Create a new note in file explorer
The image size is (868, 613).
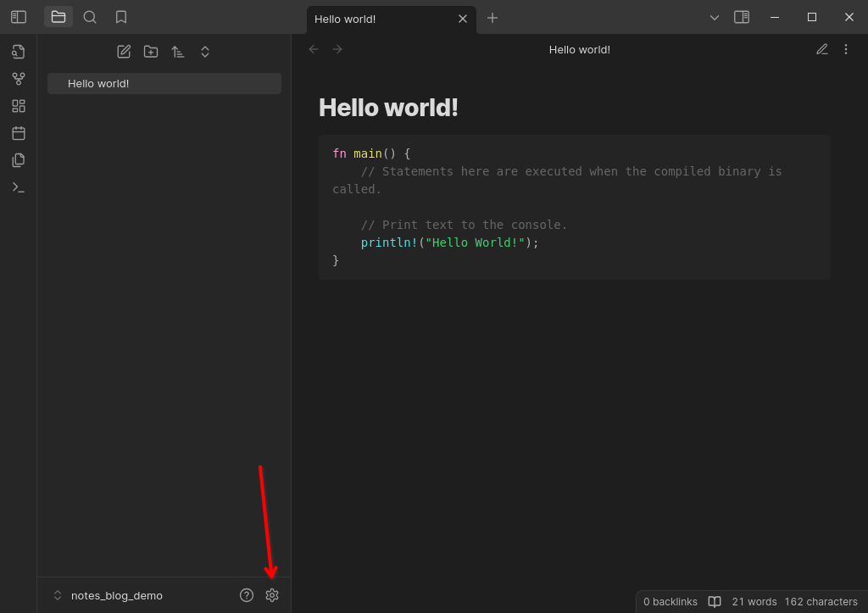tap(124, 52)
